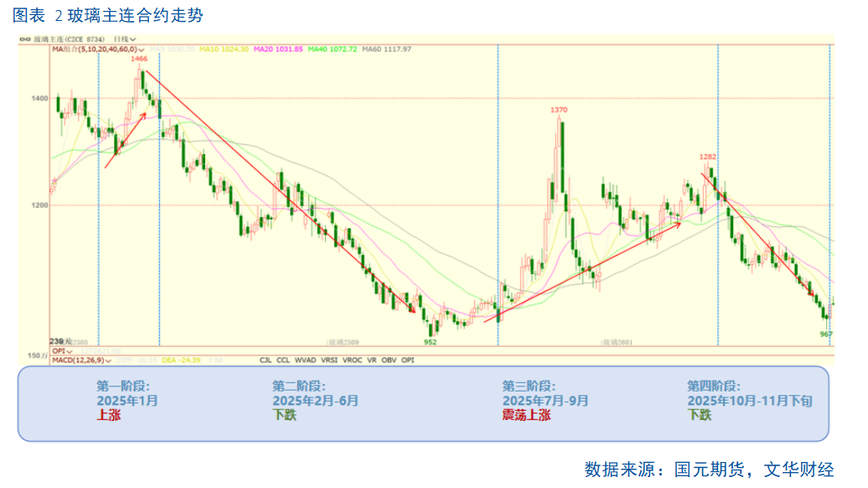Click the 1466 peak price label
Screen dimensions: 868x488
(139, 59)
